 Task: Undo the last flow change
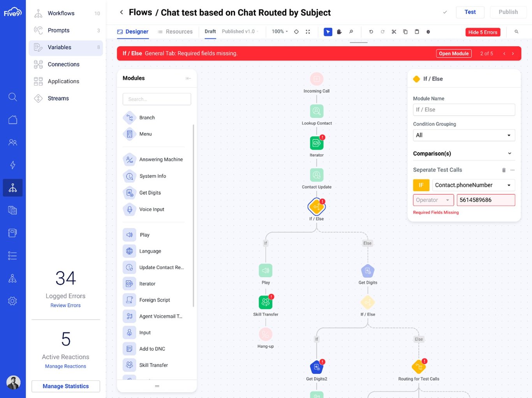[x=371, y=32]
